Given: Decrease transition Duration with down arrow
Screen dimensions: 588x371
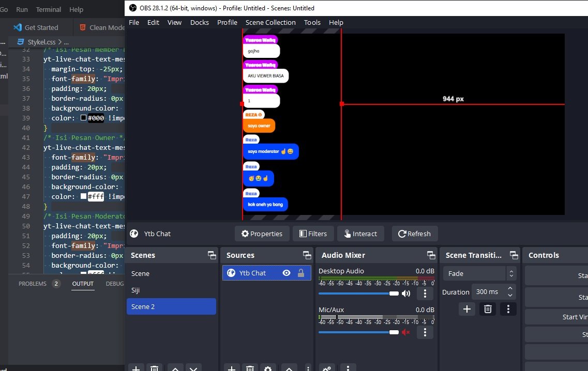Looking at the screenshot, I should point(510,295).
